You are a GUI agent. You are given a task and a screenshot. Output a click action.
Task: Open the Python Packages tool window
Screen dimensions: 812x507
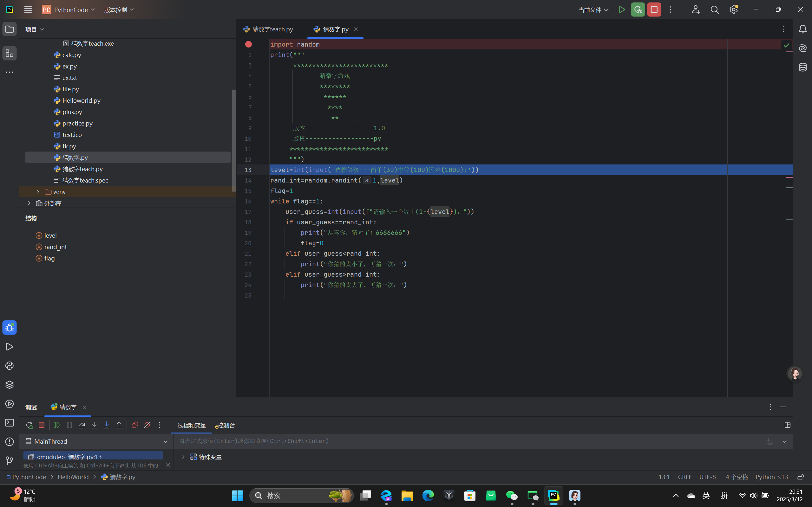pos(10,385)
